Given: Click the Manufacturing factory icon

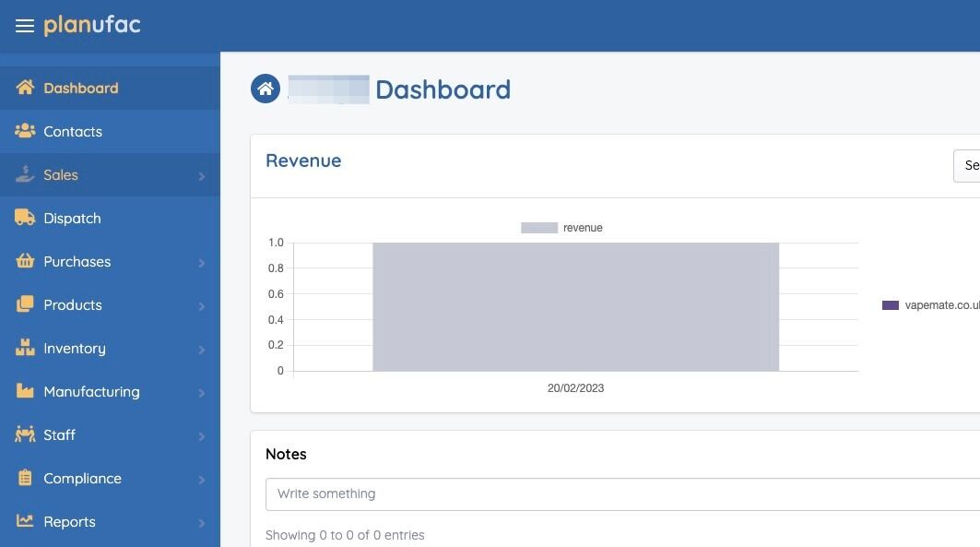Looking at the screenshot, I should tap(25, 391).
